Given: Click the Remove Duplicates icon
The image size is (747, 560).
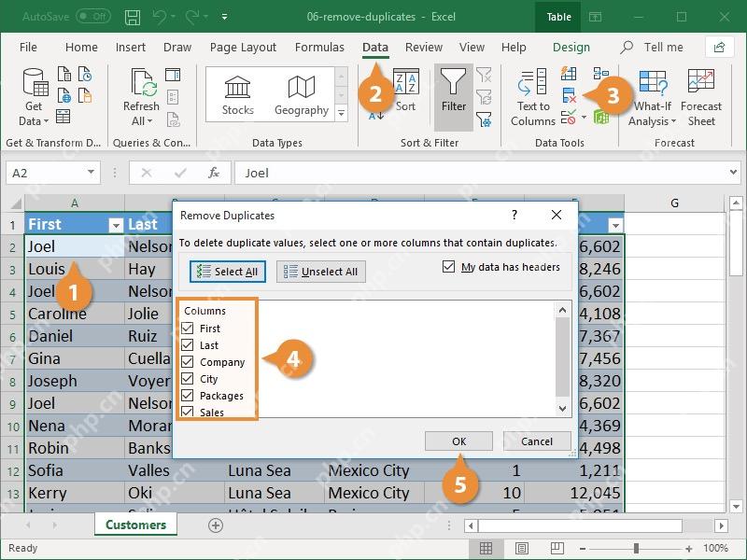Looking at the screenshot, I should coord(569,95).
